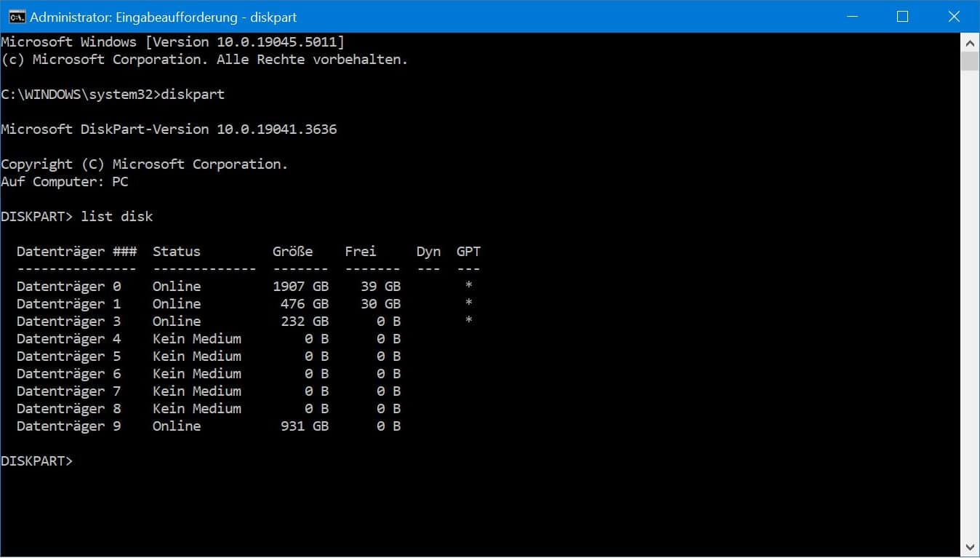
Task: Maximize the Eingabeaufforderung window
Action: (x=902, y=16)
